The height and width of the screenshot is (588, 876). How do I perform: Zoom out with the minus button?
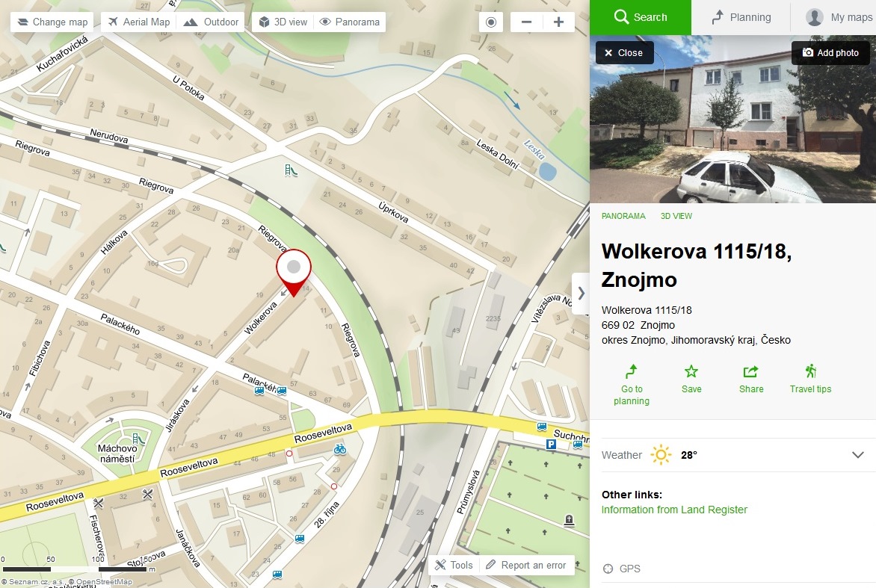click(526, 22)
